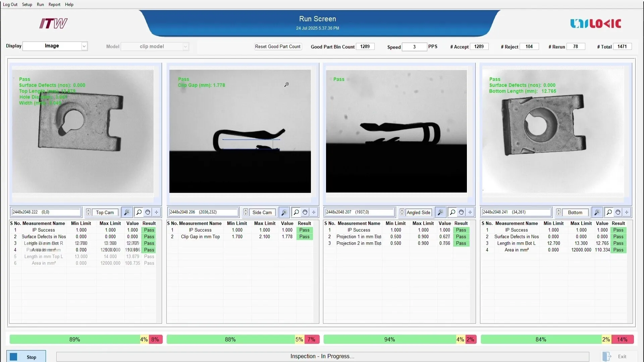Click the crosshair pointer tool in Angled Side panel
644x362 pixels.
pyautogui.click(x=470, y=212)
